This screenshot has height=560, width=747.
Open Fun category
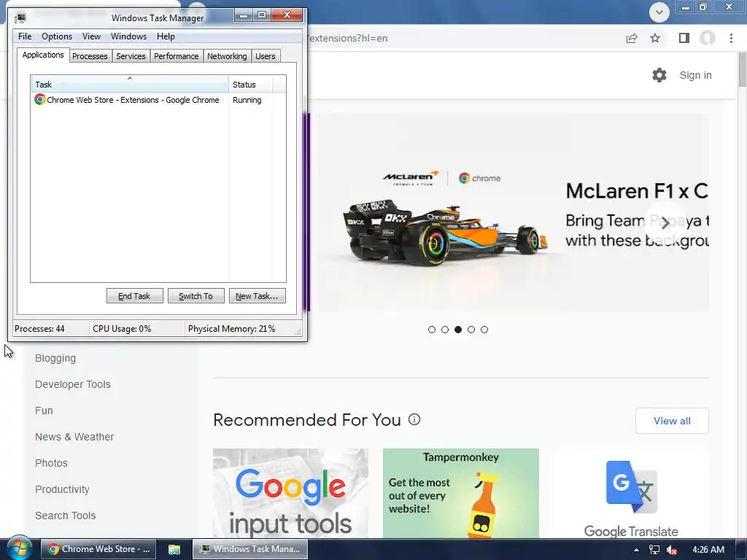click(x=44, y=411)
